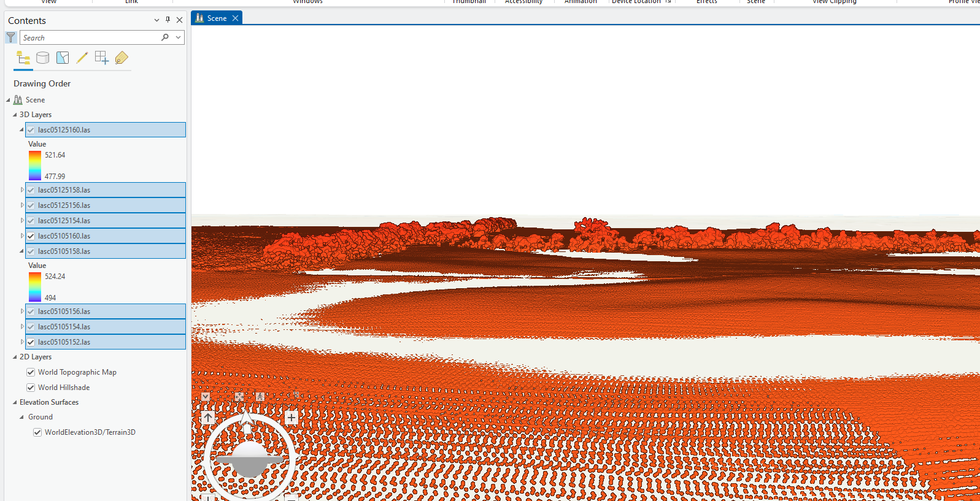Uncheck the World Topographic Map layer
Viewport: 980px width, 501px height.
point(31,372)
